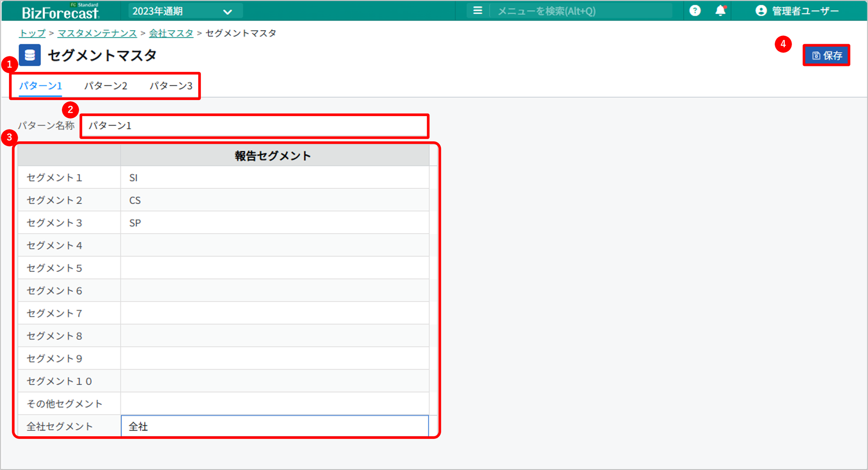Click the セグメント1 cell containing SI
Viewport: 868px width, 470px height.
pyautogui.click(x=275, y=178)
